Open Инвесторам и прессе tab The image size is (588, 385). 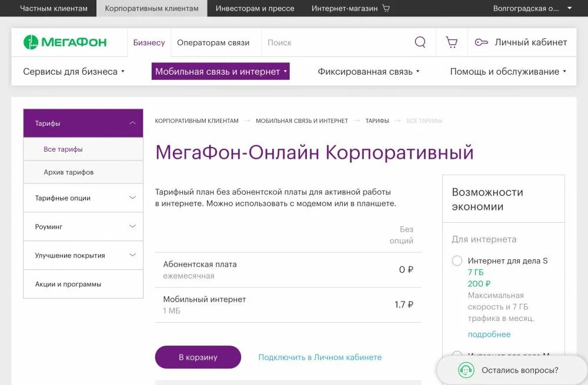click(255, 8)
